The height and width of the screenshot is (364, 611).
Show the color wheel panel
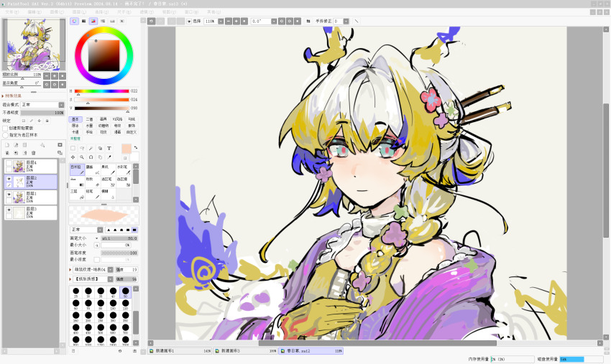point(74,21)
